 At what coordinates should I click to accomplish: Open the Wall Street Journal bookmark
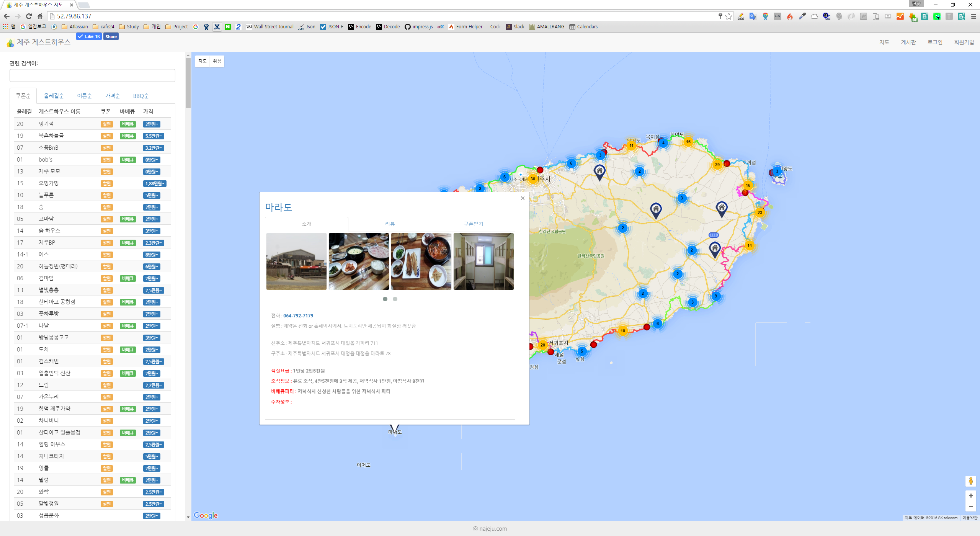pos(270,26)
